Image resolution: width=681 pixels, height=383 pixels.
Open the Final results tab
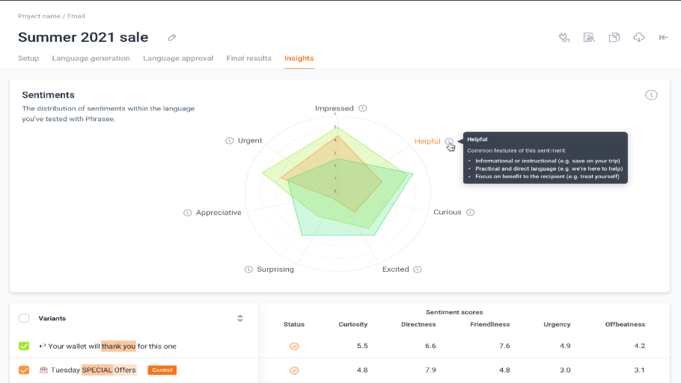pos(248,58)
